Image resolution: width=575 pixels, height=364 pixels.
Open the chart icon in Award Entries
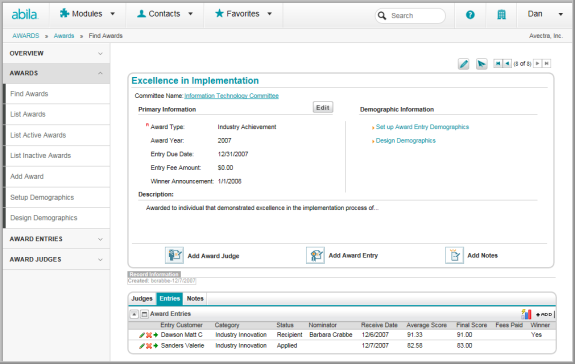tap(526, 314)
